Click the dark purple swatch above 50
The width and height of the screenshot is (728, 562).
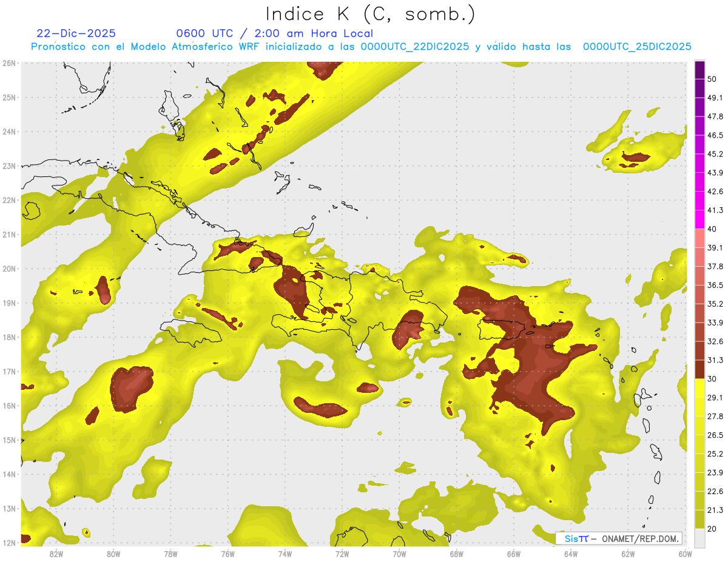tap(699, 70)
